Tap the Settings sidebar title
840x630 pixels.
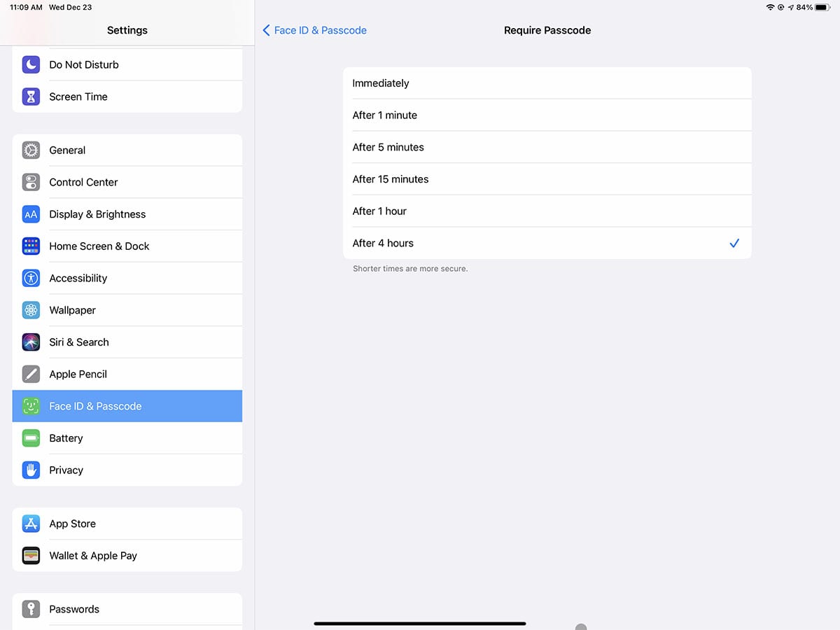tap(127, 30)
